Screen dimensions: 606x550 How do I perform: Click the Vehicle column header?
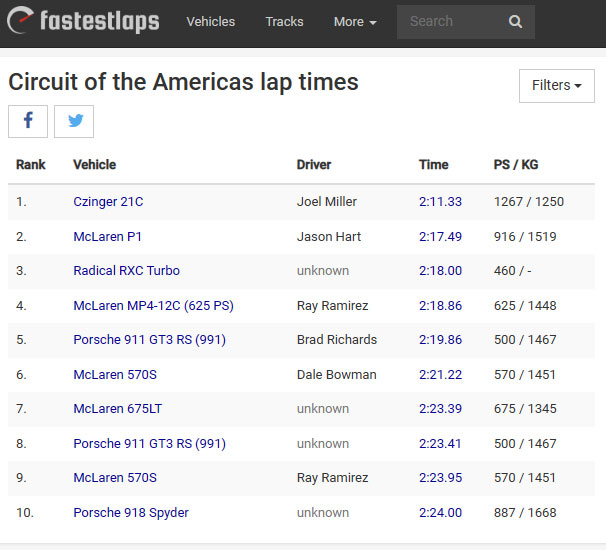pyautogui.click(x=95, y=165)
